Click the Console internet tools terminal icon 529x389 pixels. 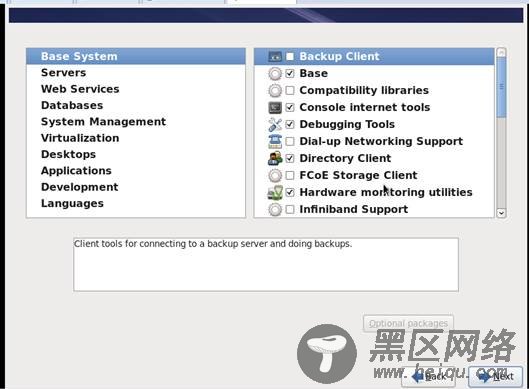[x=275, y=107]
